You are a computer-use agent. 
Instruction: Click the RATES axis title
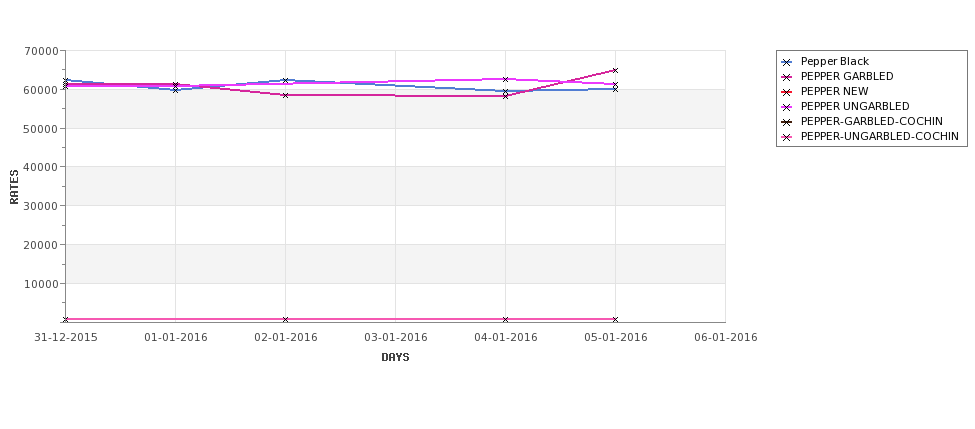14,187
